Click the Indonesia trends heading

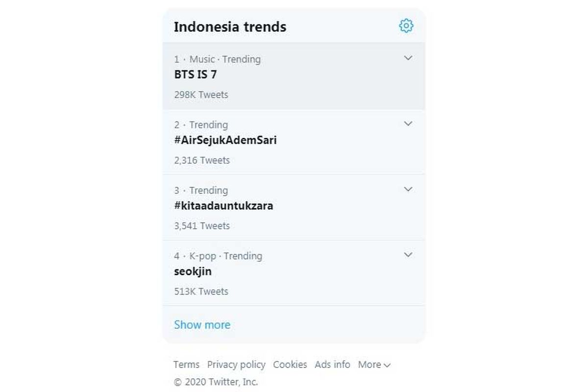230,26
